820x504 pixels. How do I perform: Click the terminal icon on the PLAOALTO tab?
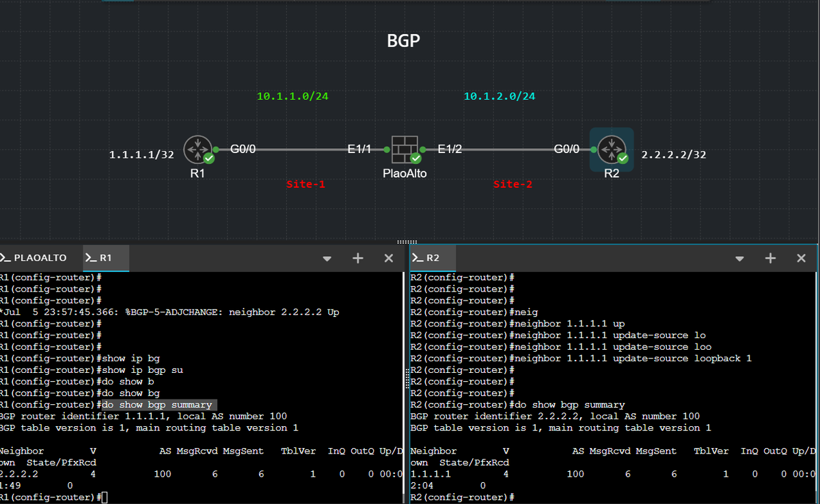click(5, 257)
